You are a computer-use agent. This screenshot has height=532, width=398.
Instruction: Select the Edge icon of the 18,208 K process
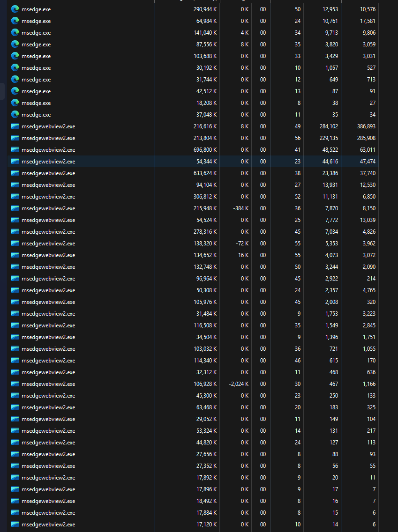(15, 103)
